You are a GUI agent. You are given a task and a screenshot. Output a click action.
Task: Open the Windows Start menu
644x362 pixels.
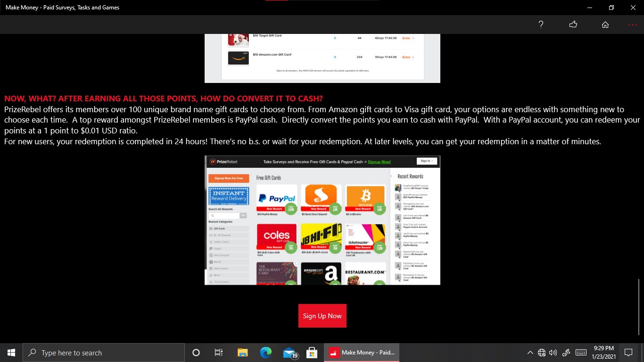11,353
